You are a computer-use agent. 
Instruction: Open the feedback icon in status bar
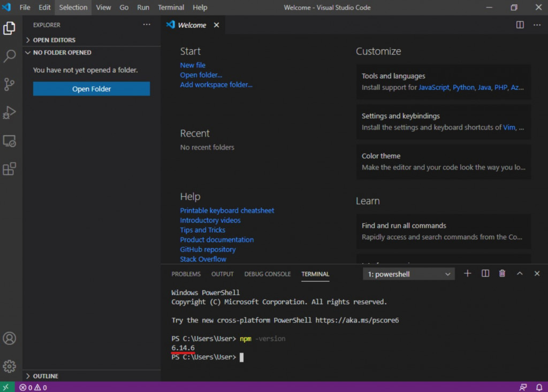coord(523,387)
